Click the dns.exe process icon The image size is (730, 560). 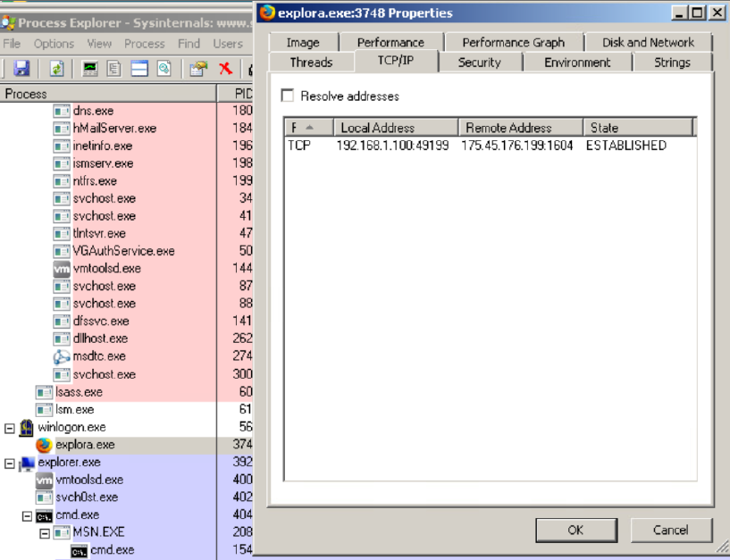(x=62, y=112)
